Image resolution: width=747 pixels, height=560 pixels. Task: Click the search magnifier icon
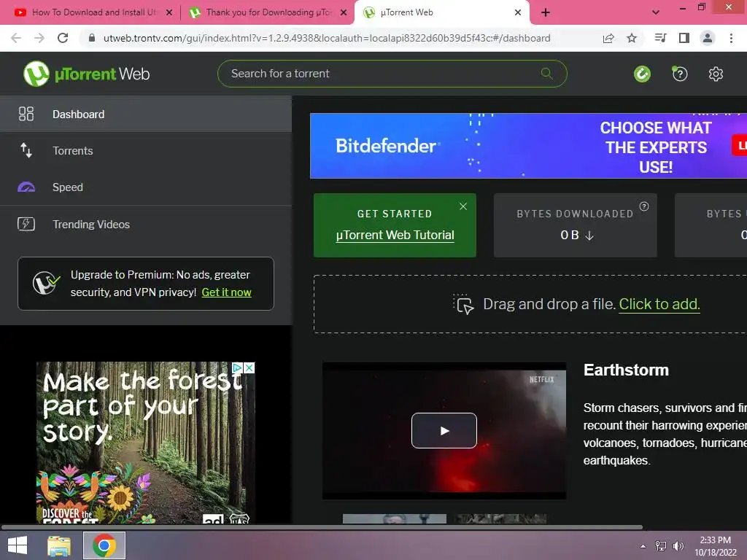click(x=547, y=74)
